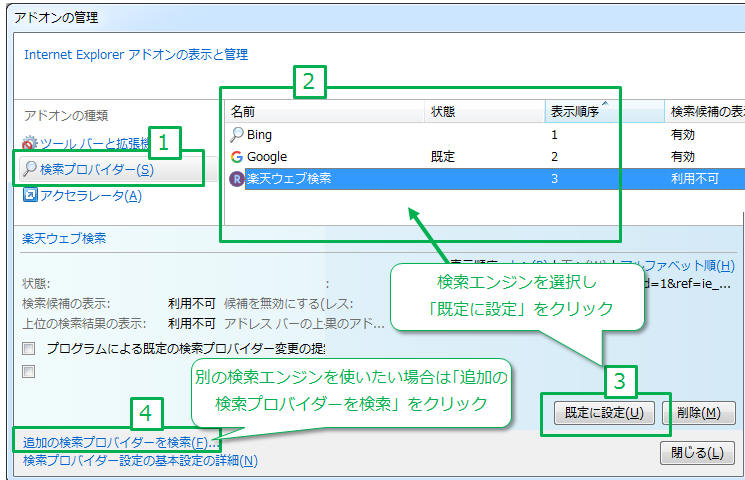Click the toolbar and extensions gear icon

coord(29,143)
